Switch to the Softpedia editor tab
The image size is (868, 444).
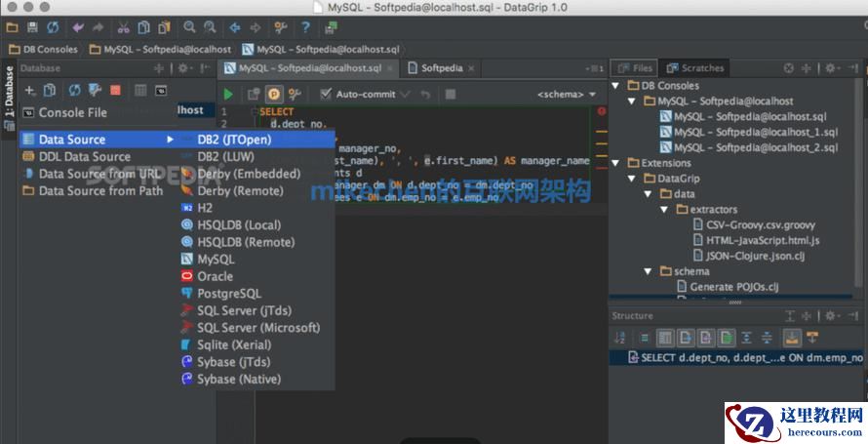tap(441, 68)
